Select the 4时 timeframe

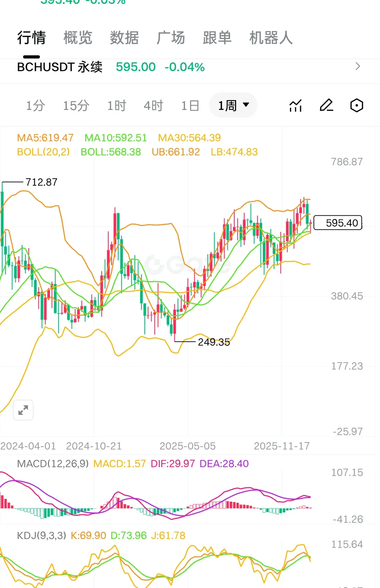[153, 105]
